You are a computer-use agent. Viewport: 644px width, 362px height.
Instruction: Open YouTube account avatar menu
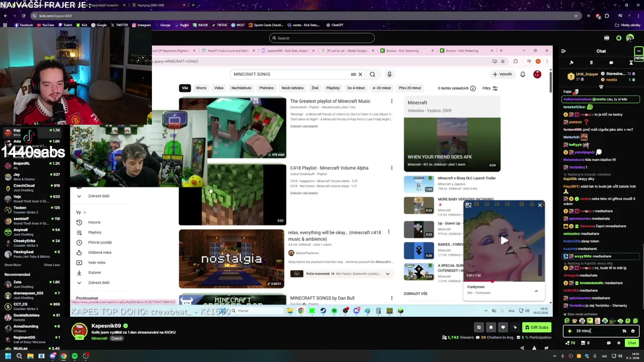point(537,74)
